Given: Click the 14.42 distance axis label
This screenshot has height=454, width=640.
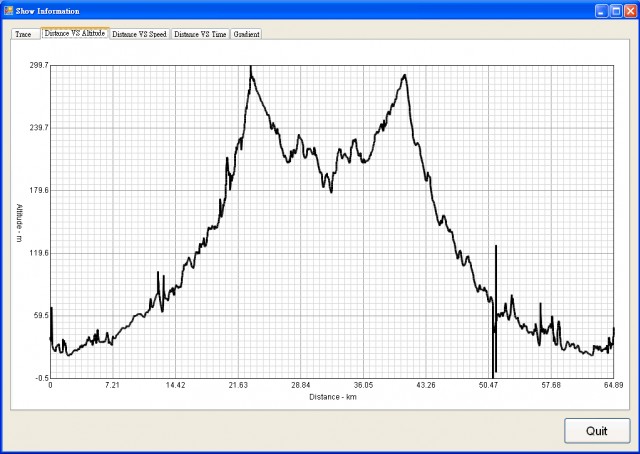Looking at the screenshot, I should [x=176, y=385].
